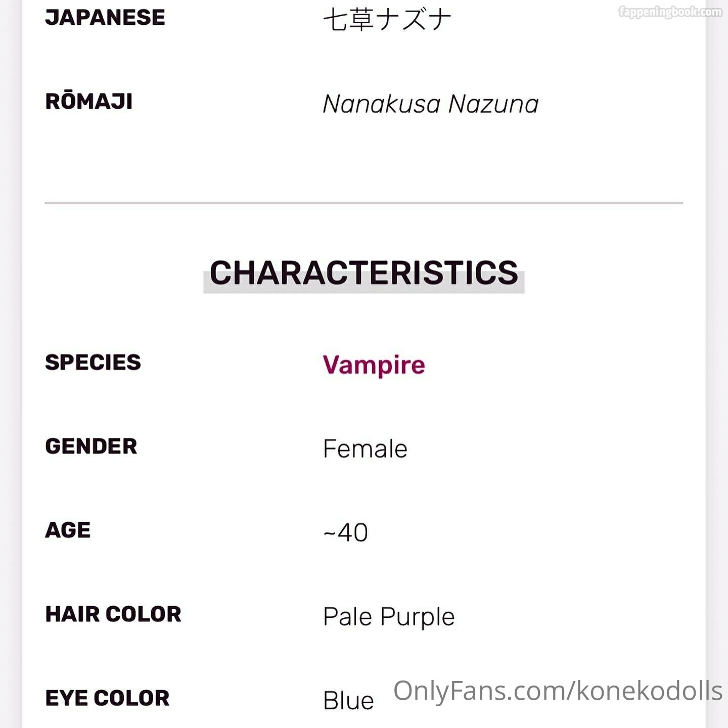Select the Female gender value
This screenshot has width=728, height=728.
(x=365, y=449)
